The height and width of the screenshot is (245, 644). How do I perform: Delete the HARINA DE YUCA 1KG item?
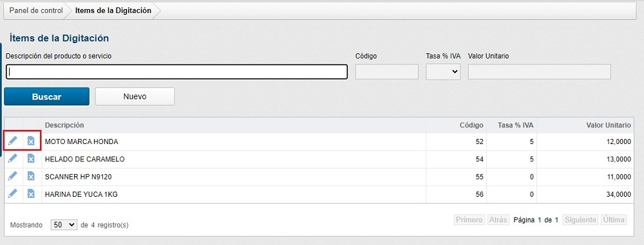click(31, 194)
